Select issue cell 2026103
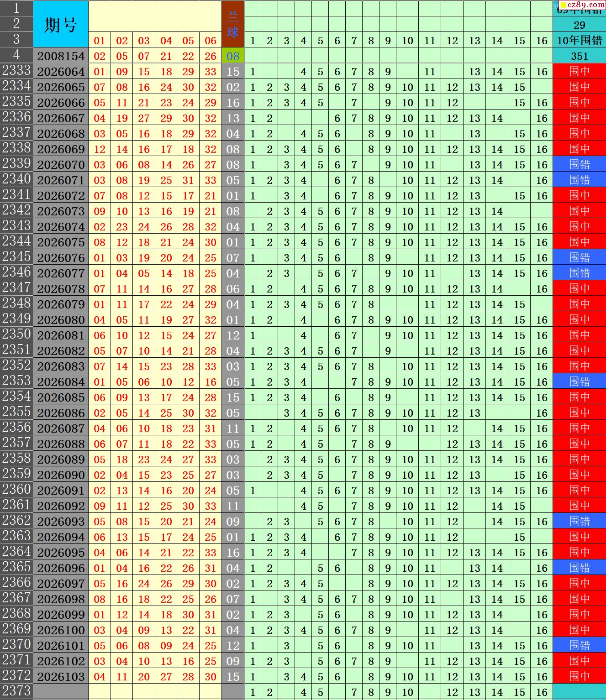The height and width of the screenshot is (700, 606). pos(61,676)
